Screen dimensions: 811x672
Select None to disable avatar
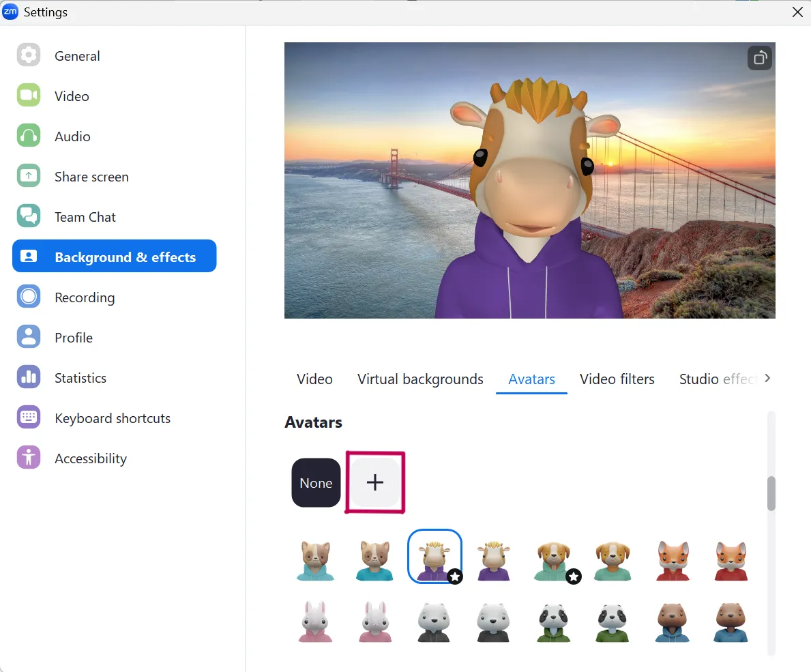[x=316, y=483]
